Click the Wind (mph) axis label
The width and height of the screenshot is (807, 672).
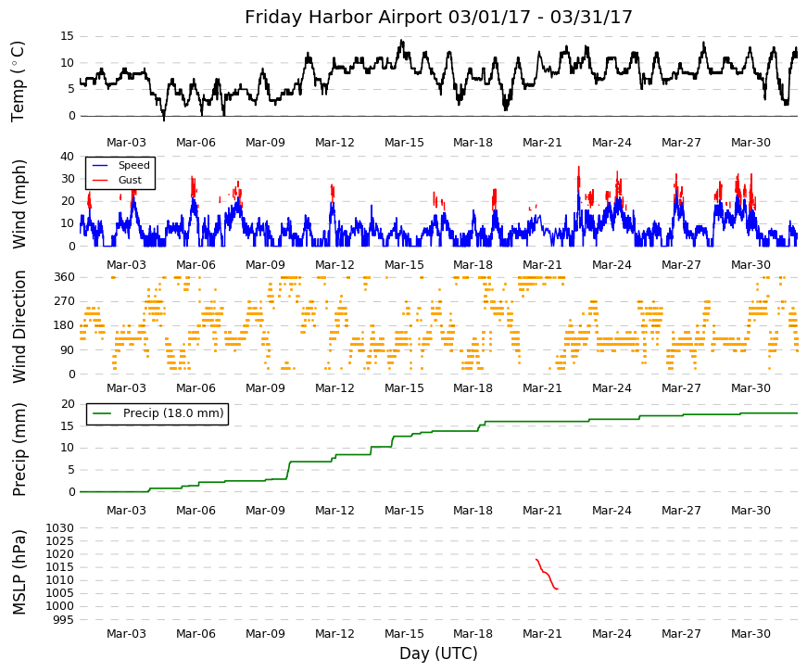[19, 205]
